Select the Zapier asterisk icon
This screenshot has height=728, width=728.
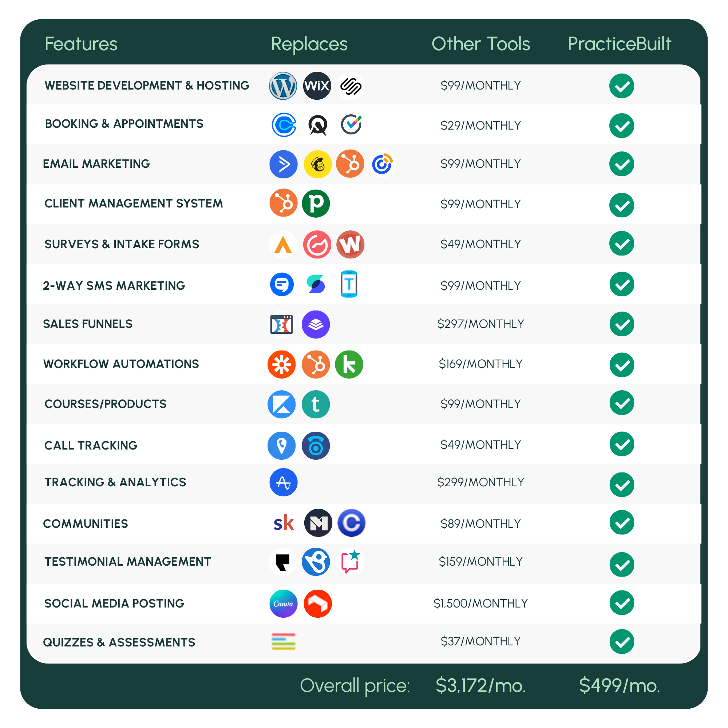coord(281,364)
